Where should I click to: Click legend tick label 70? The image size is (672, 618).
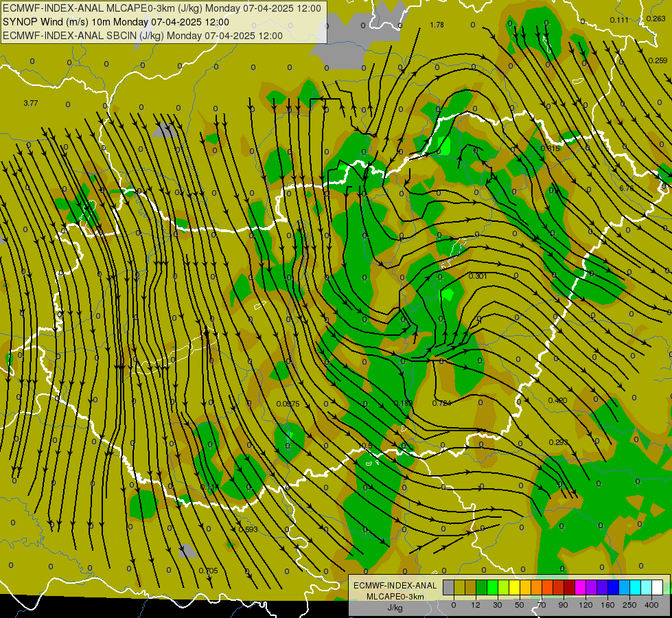pyautogui.click(x=542, y=605)
